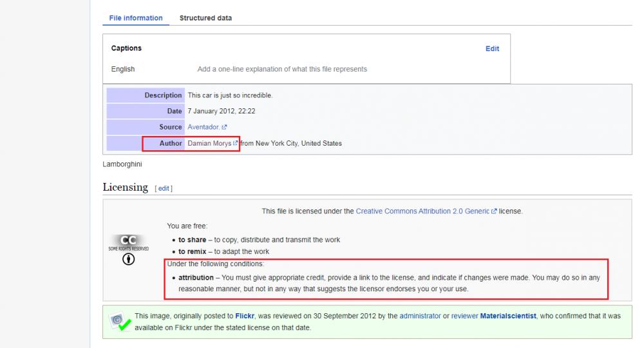Click the external link icon next to Aventador
Viewport: 644px width, 348px height.
point(224,128)
